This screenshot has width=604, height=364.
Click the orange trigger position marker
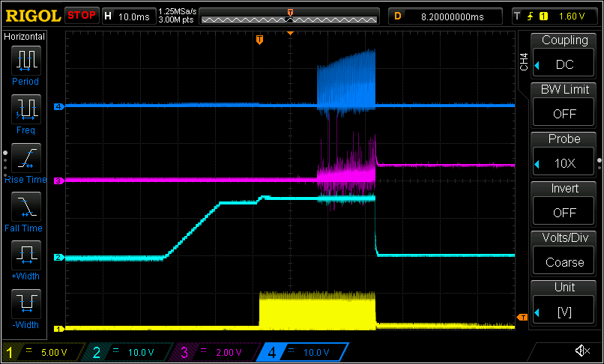coord(259,40)
